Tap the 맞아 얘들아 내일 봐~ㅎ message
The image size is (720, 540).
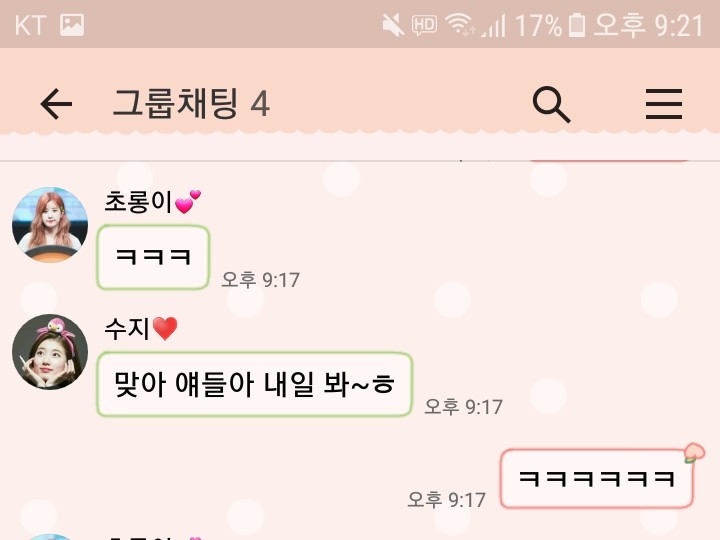point(254,384)
